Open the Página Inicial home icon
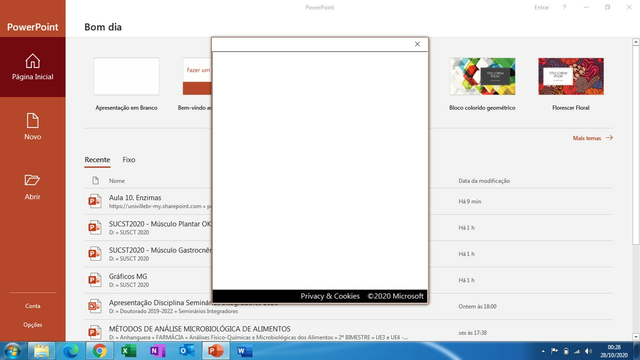640x360 pixels. 33,61
